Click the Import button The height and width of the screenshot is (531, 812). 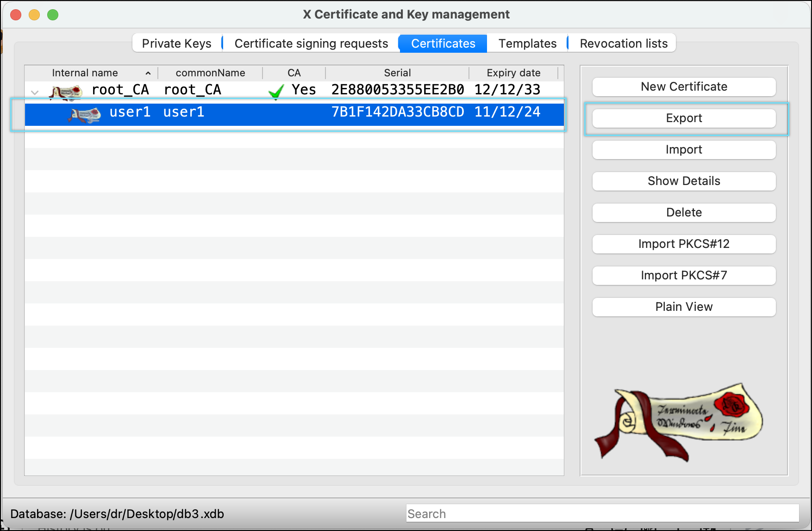(x=684, y=150)
